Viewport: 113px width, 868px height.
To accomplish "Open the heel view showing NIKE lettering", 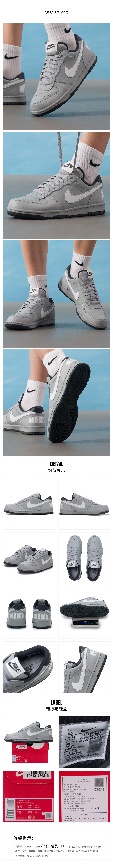I will pyautogui.click(x=29, y=613).
